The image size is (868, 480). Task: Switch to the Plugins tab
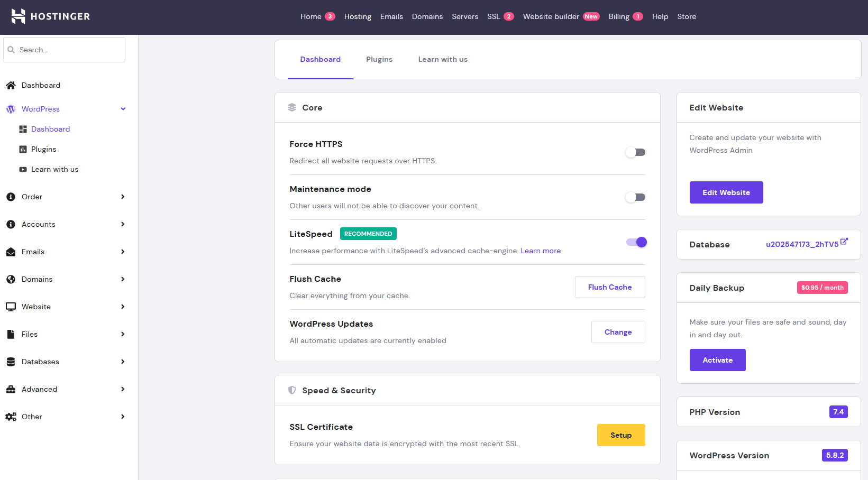379,59
